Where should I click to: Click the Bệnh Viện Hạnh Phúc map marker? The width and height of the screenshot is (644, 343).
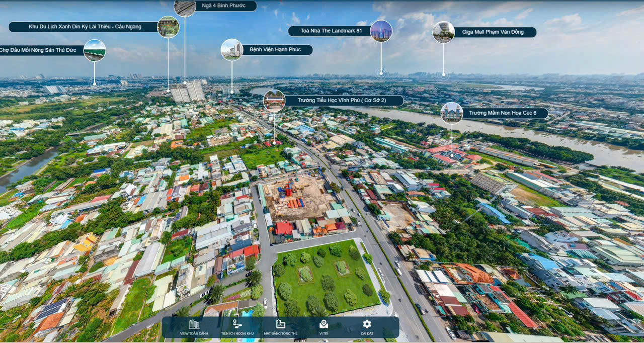point(232,92)
